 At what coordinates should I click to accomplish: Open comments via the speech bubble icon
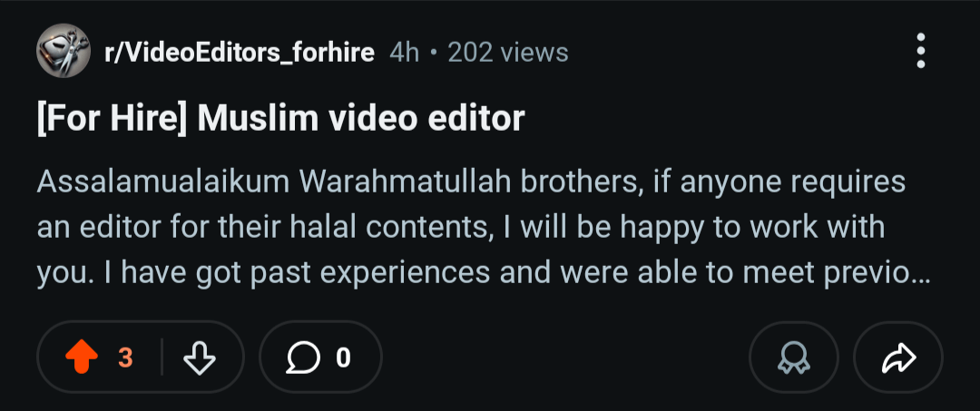tap(304, 357)
